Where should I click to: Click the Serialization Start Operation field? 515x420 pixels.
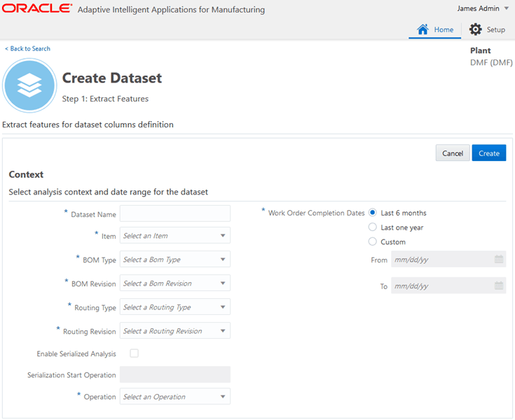pyautogui.click(x=174, y=374)
